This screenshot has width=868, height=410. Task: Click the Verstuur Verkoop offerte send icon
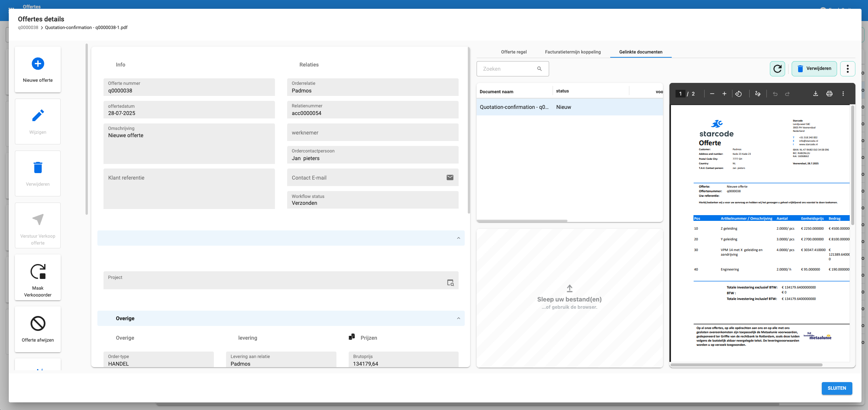click(38, 219)
